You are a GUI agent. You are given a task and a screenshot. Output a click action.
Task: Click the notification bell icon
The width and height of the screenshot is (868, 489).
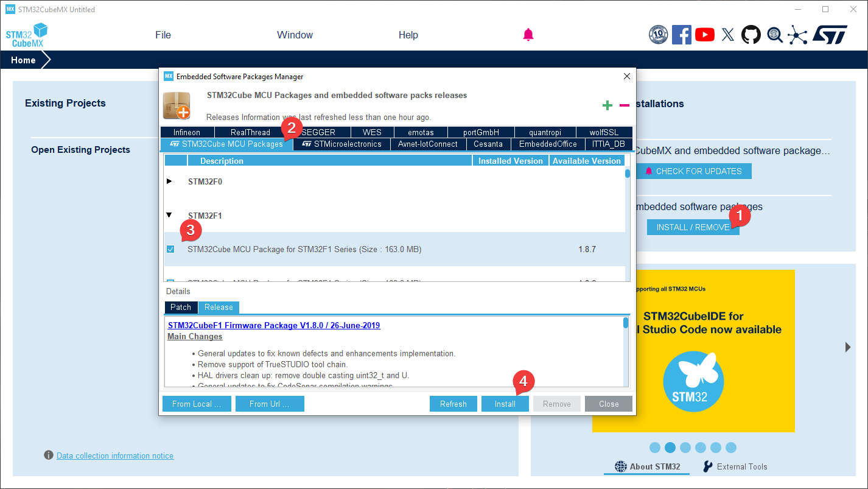pyautogui.click(x=528, y=35)
